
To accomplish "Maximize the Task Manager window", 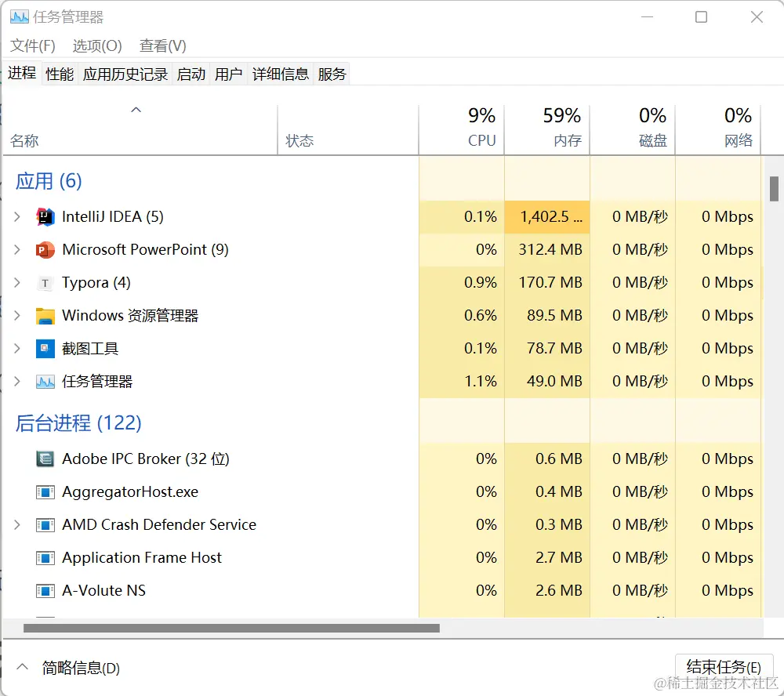I will tap(702, 17).
